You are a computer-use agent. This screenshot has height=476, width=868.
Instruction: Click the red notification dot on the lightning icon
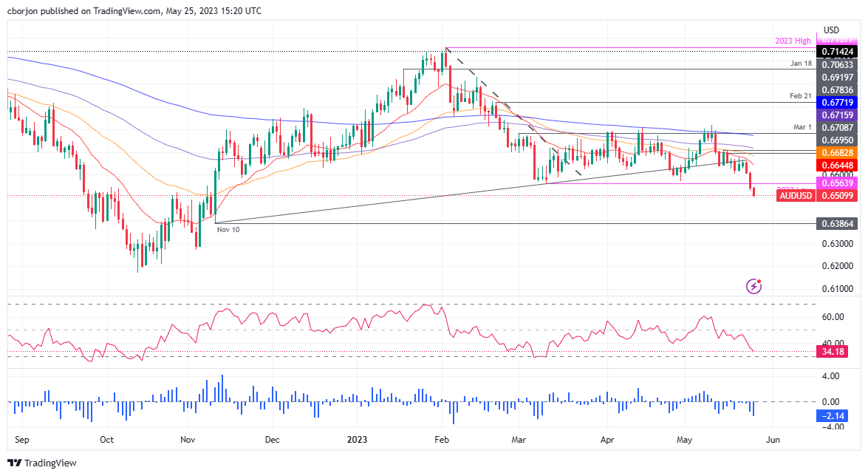click(759, 281)
